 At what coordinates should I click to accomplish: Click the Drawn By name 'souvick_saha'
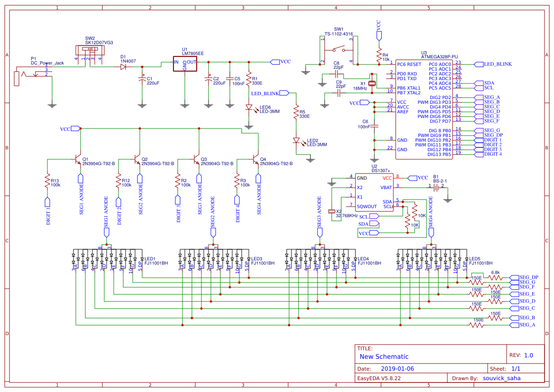[502, 378]
